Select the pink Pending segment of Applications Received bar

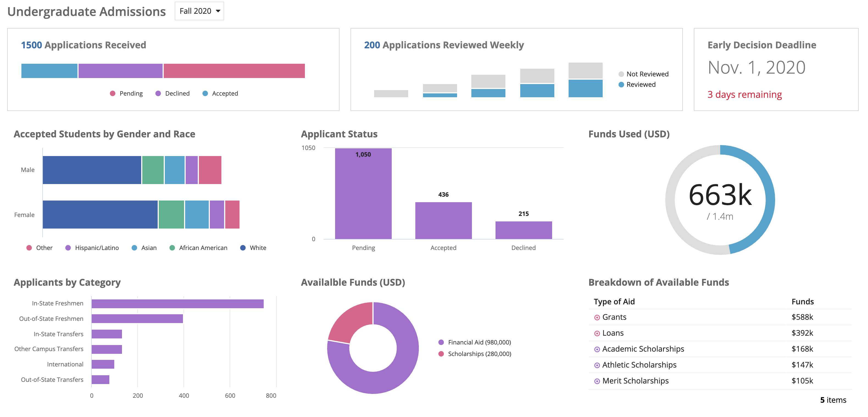click(x=234, y=71)
